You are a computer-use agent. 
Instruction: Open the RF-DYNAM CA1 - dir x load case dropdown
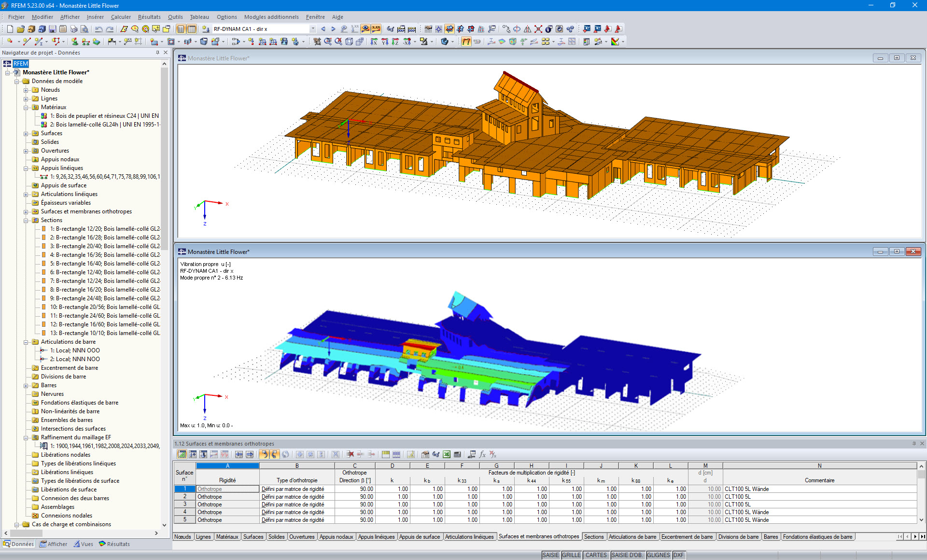point(313,28)
